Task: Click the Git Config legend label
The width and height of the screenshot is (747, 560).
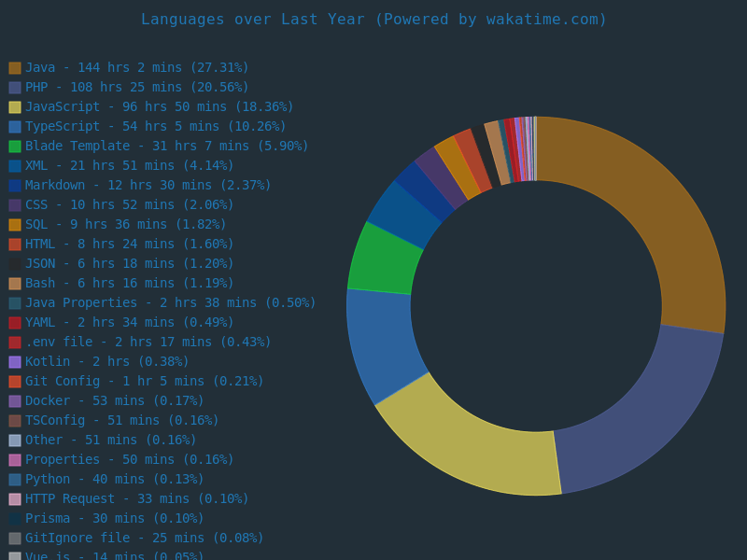Action: (144, 381)
